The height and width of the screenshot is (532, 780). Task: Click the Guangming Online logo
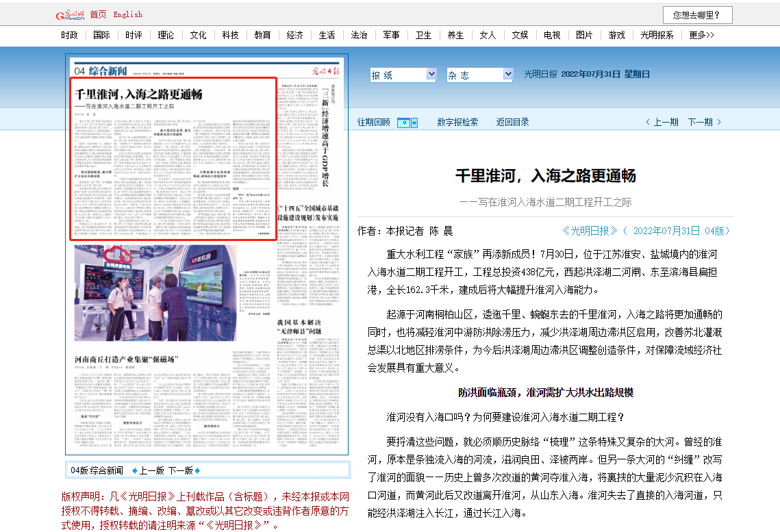(69, 15)
